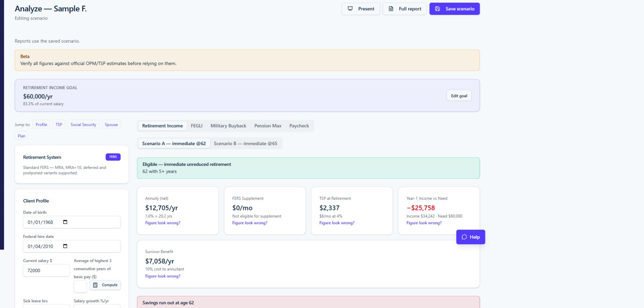Open the Date of birth calendar picker icon
644x308 pixels.
click(65, 222)
